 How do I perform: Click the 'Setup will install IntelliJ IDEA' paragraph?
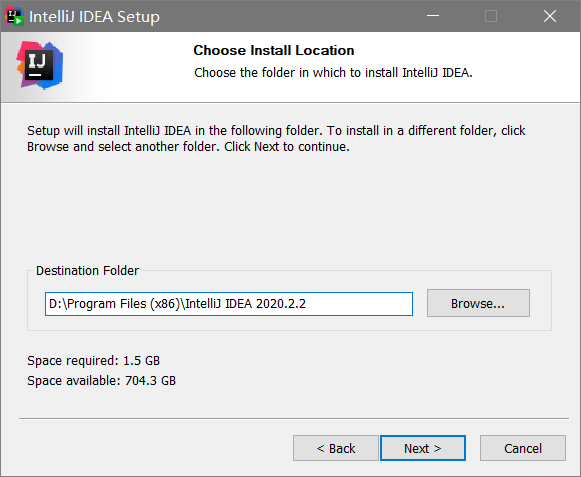pyautogui.click(x=276, y=139)
